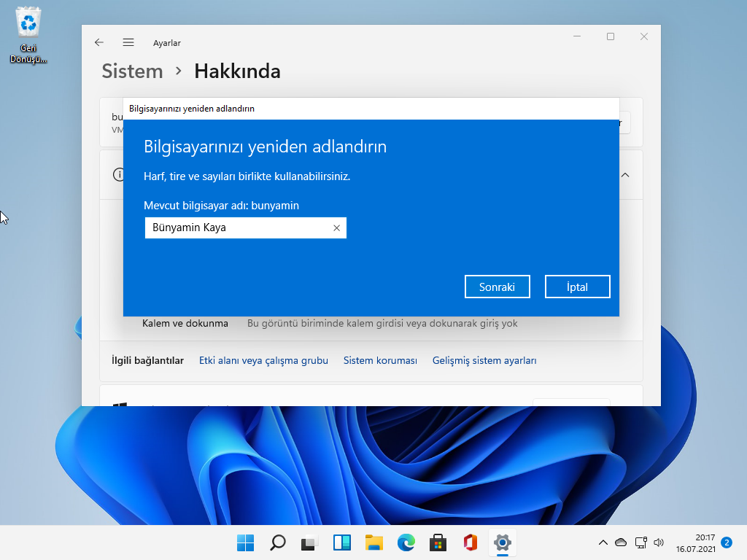Viewport: 747px width, 560px height.
Task: Open Windows Search from the taskbar
Action: pyautogui.click(x=277, y=542)
